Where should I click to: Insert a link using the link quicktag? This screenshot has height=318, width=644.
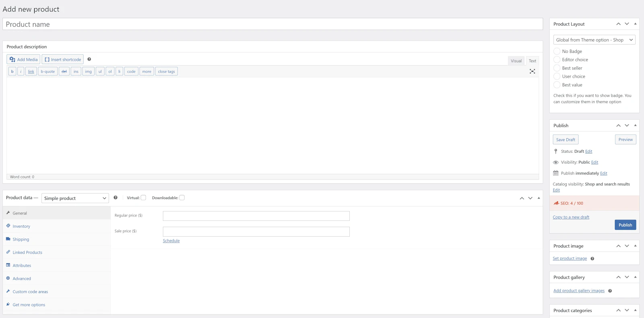pyautogui.click(x=31, y=71)
